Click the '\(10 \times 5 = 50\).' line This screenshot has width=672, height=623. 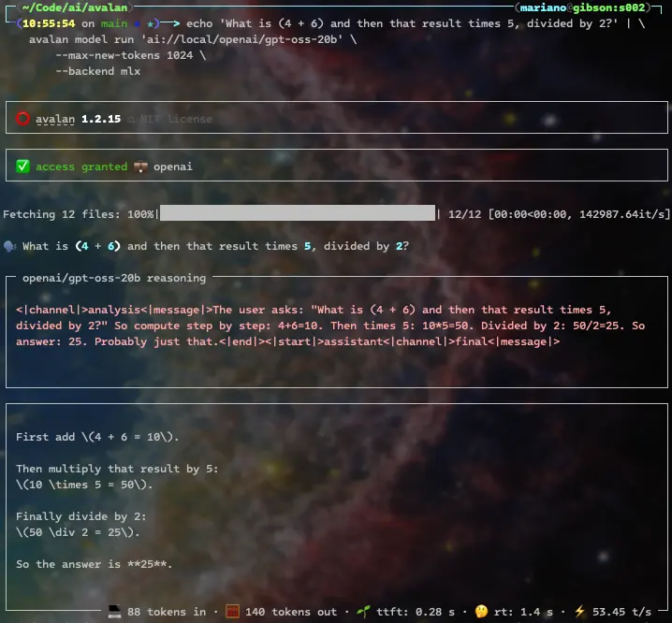pyautogui.click(x=84, y=485)
